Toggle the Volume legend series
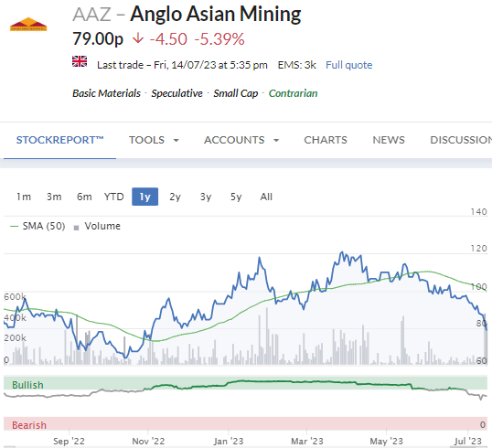 click(97, 226)
